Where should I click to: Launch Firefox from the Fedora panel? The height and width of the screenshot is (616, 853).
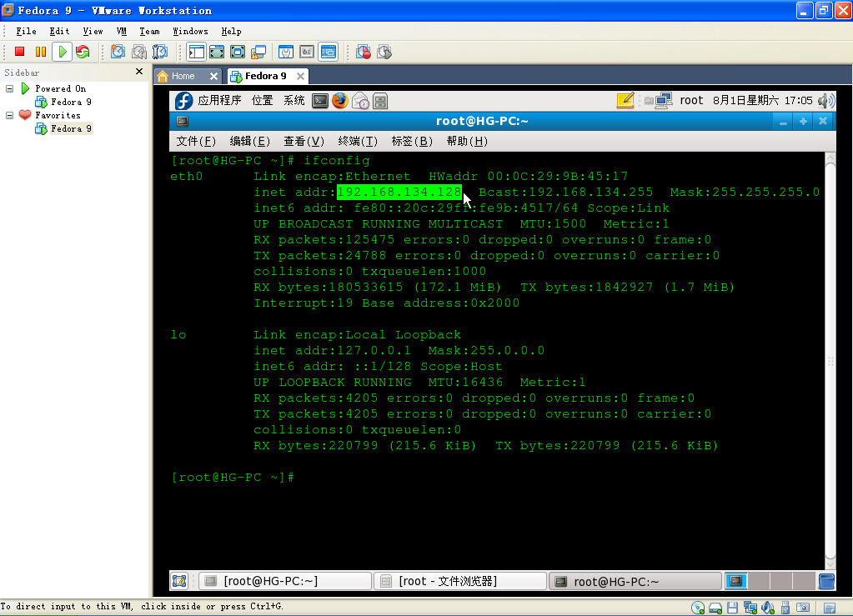(x=339, y=101)
